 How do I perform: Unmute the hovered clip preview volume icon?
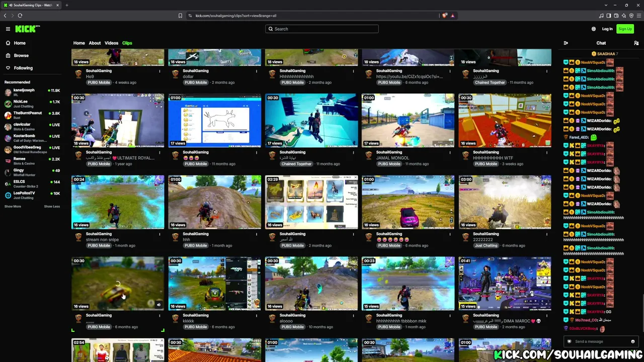tap(158, 305)
